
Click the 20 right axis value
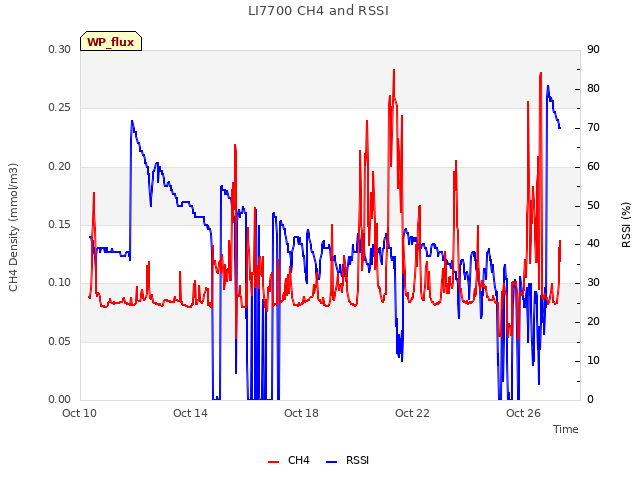[x=593, y=322]
